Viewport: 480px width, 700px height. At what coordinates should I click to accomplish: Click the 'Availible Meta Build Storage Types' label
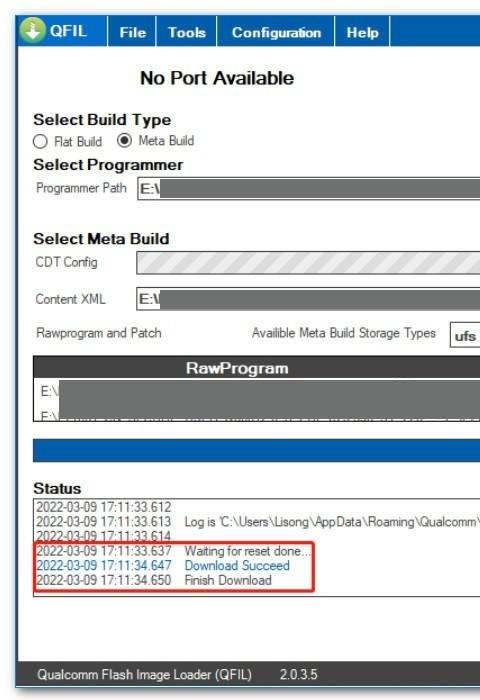click(344, 333)
